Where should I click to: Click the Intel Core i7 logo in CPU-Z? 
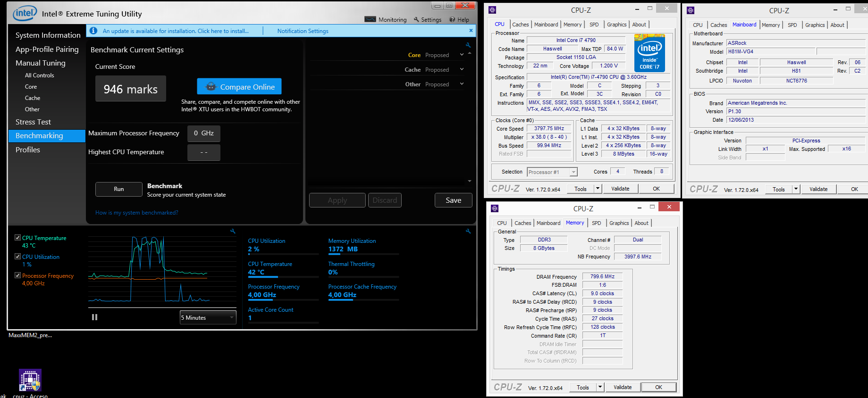tap(649, 53)
